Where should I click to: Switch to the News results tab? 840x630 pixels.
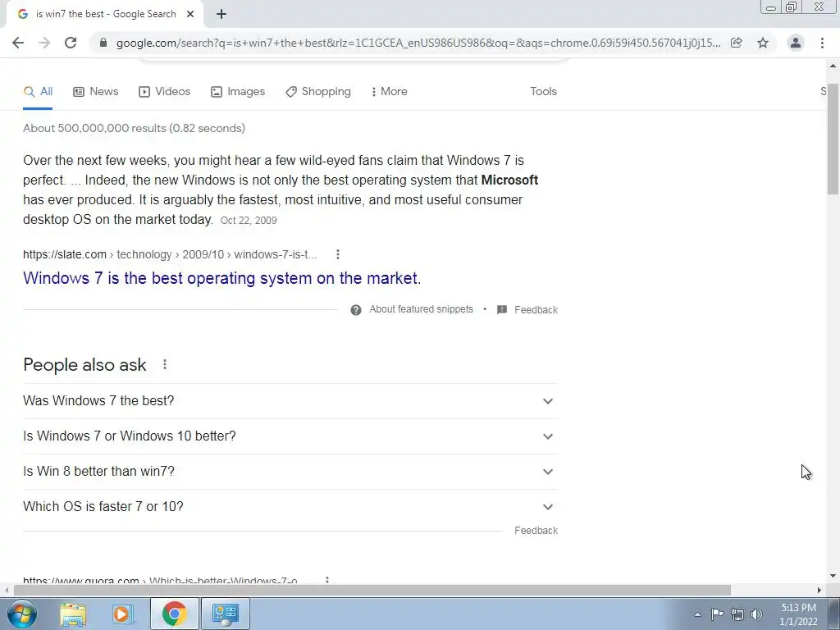95,92
